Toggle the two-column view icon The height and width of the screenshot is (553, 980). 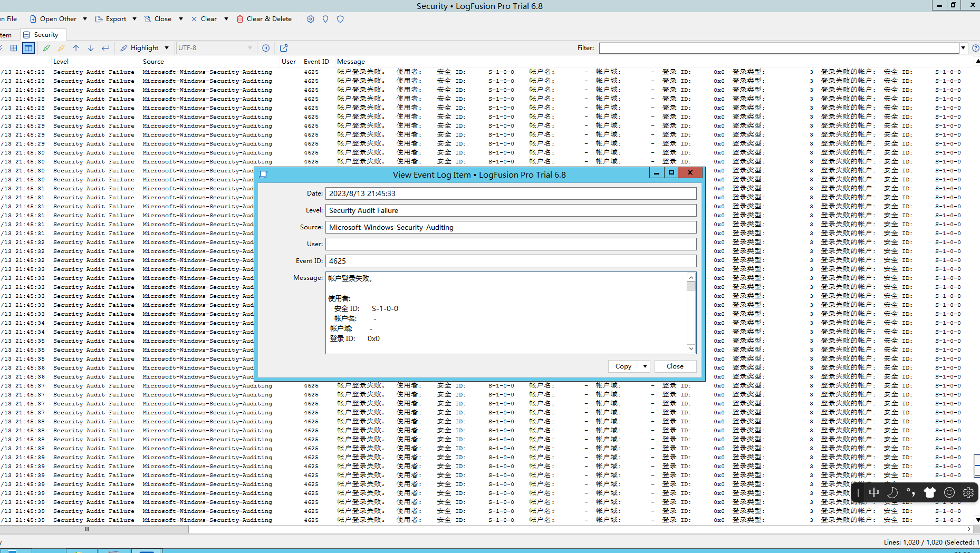[28, 47]
